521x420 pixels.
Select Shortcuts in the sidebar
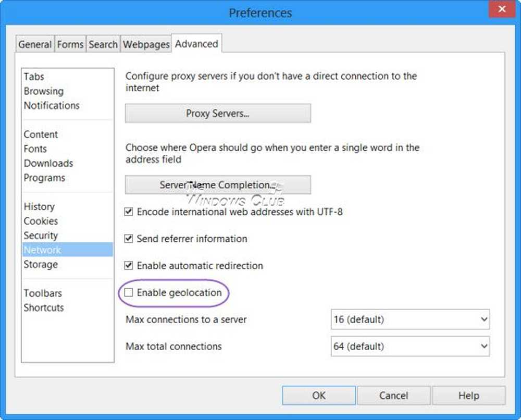pyautogui.click(x=44, y=307)
